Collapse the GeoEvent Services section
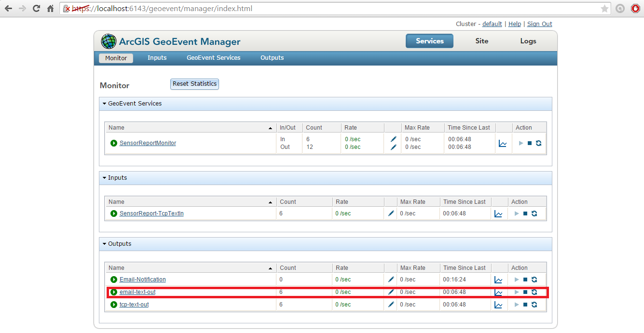This screenshot has width=644, height=333. (x=104, y=104)
